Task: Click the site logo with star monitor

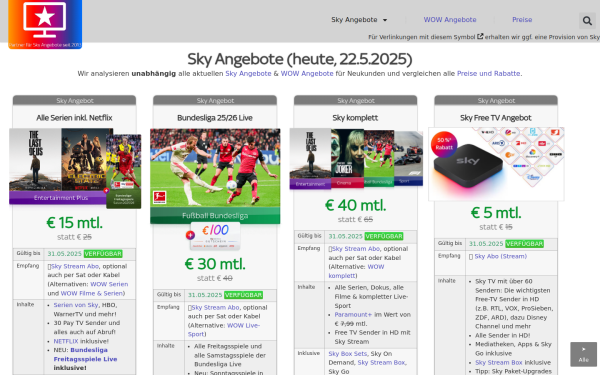Action: click(x=45, y=24)
